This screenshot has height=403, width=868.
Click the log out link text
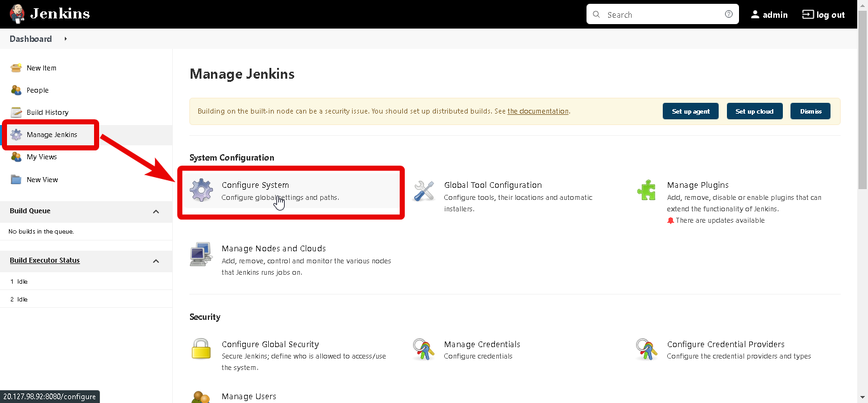click(x=831, y=15)
